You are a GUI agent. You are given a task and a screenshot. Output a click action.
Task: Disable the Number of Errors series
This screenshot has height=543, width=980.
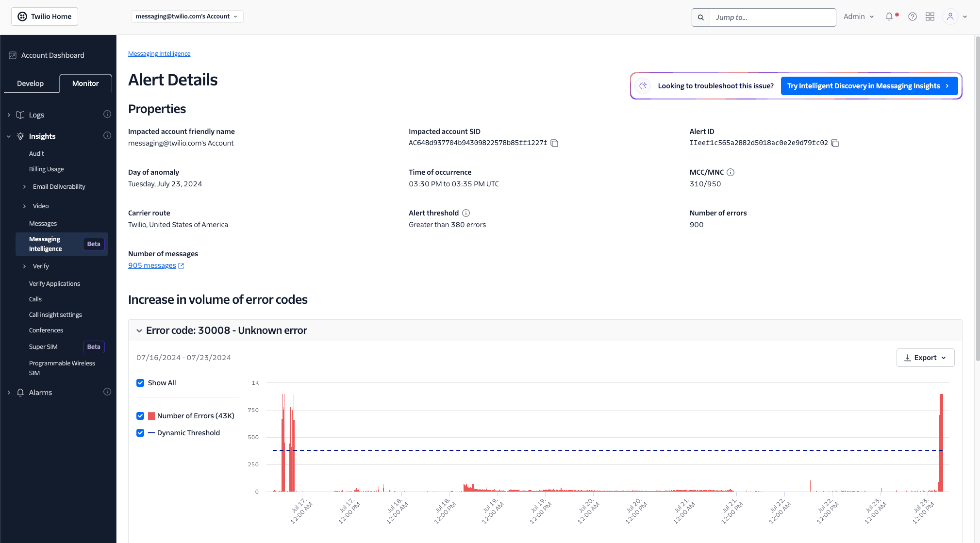pos(140,416)
